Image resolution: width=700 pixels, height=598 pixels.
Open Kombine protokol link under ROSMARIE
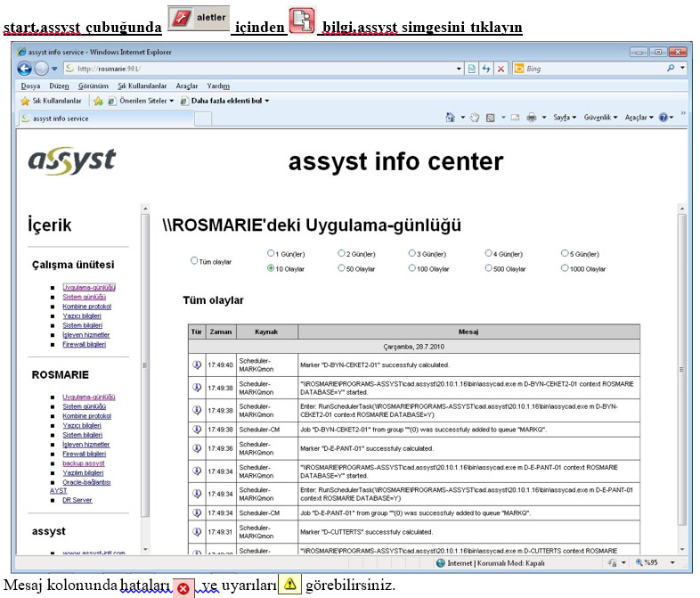[x=86, y=416]
